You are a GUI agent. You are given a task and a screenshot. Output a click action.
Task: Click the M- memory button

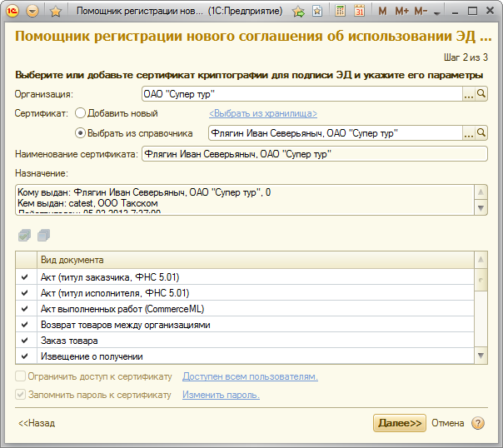(x=421, y=12)
